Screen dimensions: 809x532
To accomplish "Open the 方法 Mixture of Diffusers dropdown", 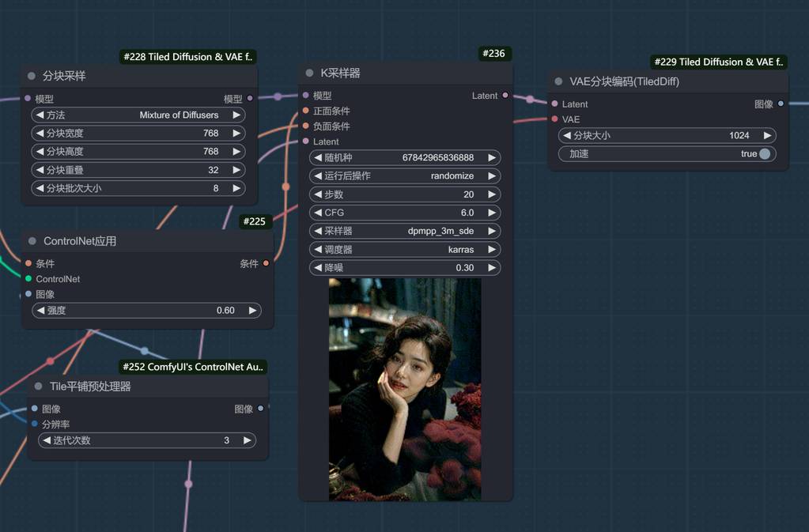I will (138, 115).
